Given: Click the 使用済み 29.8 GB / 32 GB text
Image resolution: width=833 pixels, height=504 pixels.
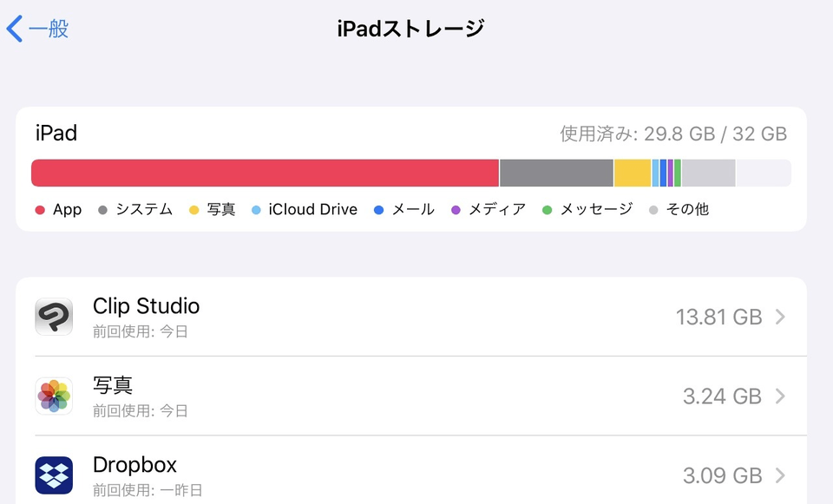Looking at the screenshot, I should pos(673,134).
